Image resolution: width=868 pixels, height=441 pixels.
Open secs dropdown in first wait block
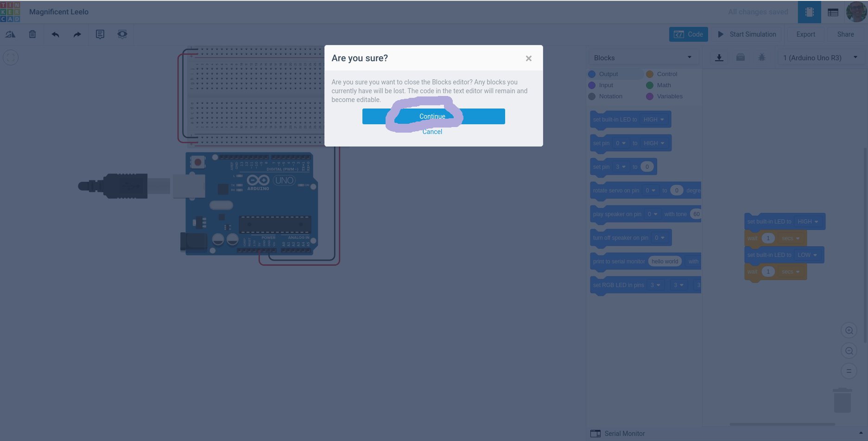point(791,238)
